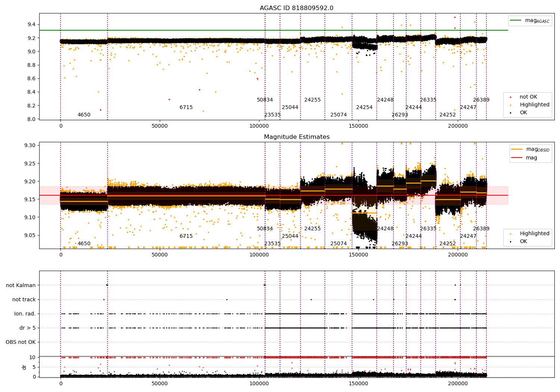Click OBSID label 24254 in the top plot
The width and height of the screenshot is (560, 392).
coord(364,108)
